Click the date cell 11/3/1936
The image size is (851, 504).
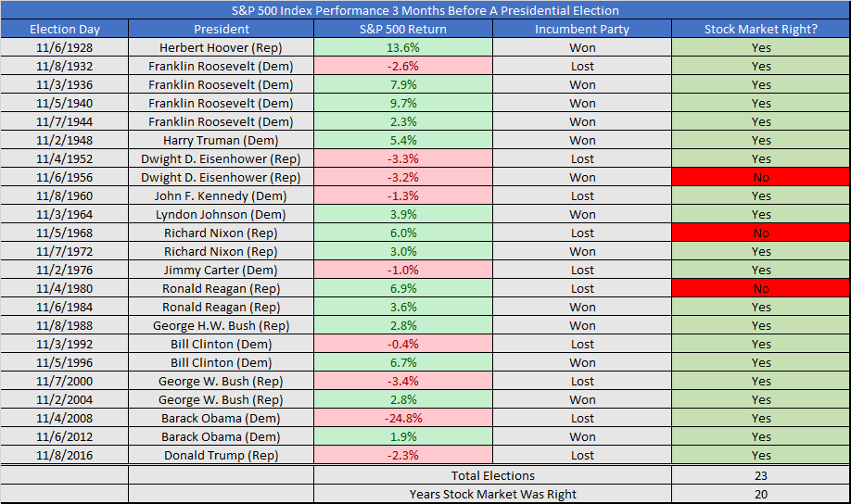click(x=65, y=84)
